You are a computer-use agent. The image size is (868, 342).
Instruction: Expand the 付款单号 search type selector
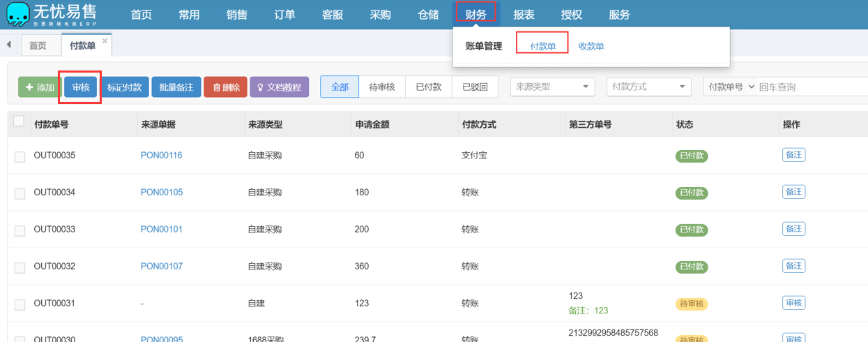(x=731, y=87)
